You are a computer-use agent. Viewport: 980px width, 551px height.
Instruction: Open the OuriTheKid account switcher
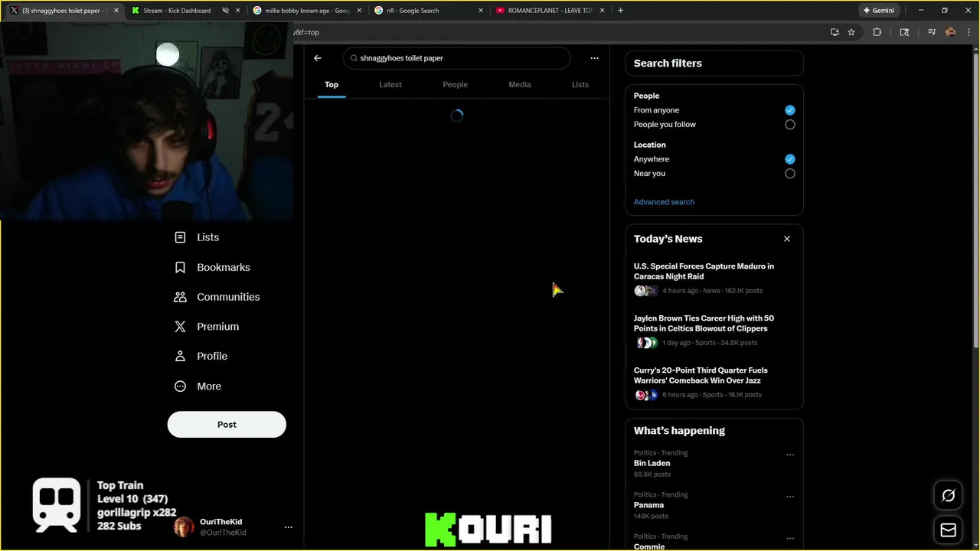pos(234,527)
